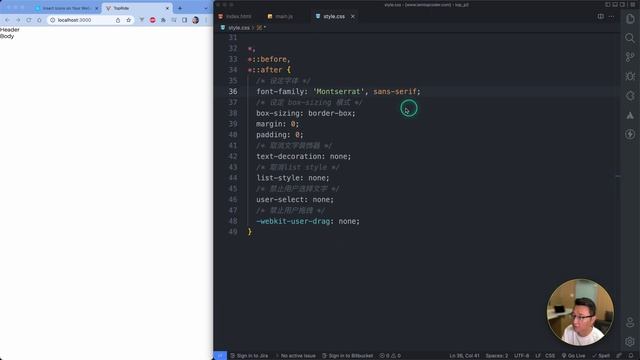Click the feedback icon left of the bell
Image resolution: width=640 pixels, height=360 pixels.
[619, 356]
